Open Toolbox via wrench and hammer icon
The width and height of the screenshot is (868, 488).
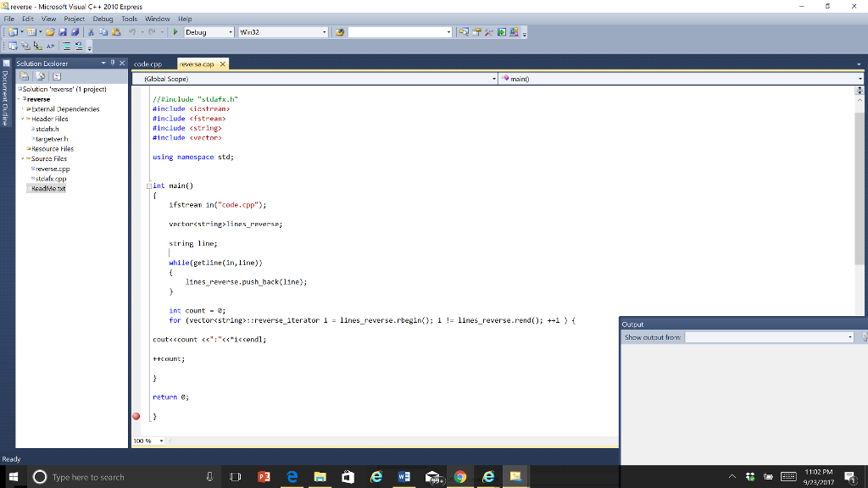(489, 32)
